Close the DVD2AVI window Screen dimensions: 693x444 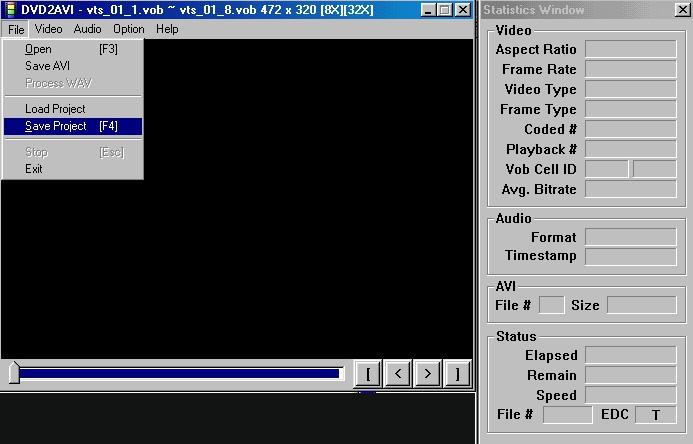click(x=462, y=10)
